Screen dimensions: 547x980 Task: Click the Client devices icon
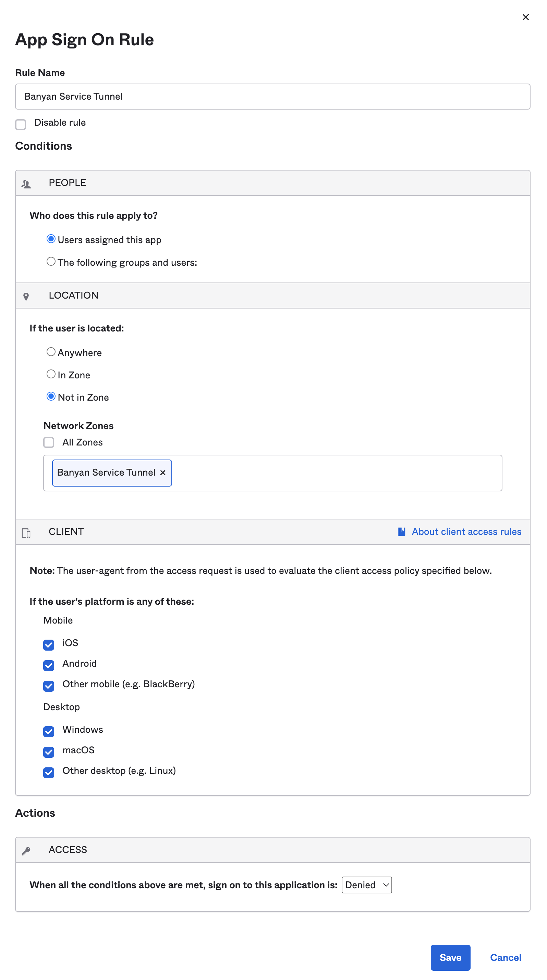pyautogui.click(x=26, y=533)
